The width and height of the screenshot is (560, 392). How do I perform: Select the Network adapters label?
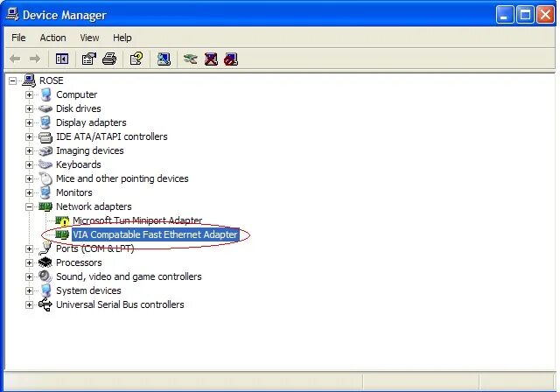tap(94, 206)
